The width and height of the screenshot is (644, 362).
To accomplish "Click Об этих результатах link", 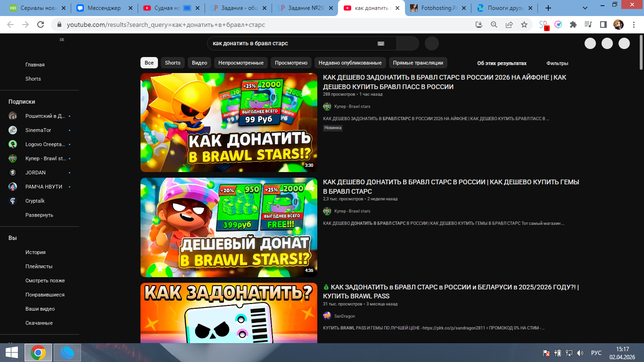I will 502,63.
